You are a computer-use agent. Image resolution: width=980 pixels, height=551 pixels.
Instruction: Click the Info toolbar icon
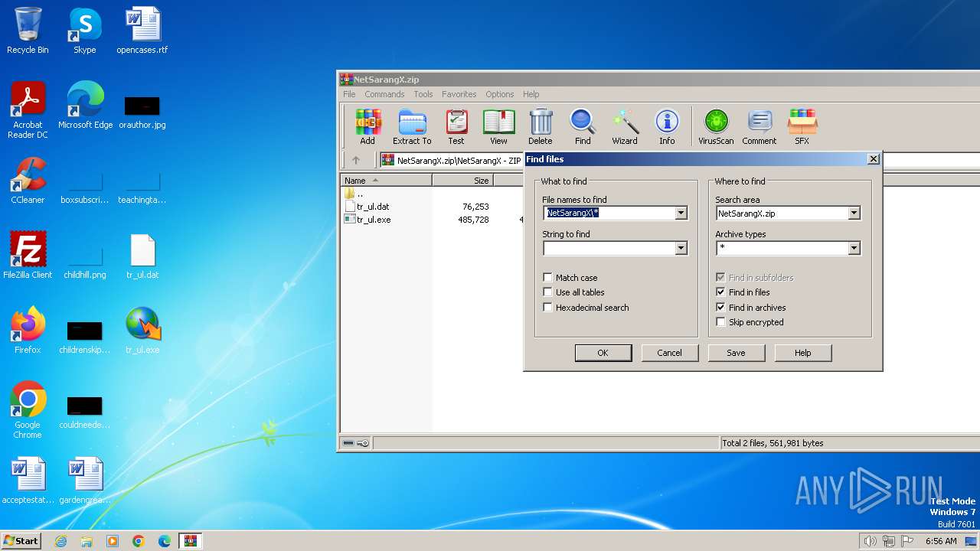(x=667, y=126)
